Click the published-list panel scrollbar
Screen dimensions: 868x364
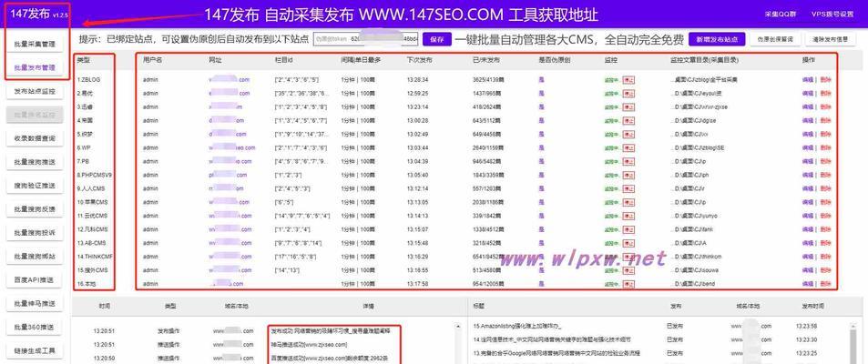coord(852,342)
